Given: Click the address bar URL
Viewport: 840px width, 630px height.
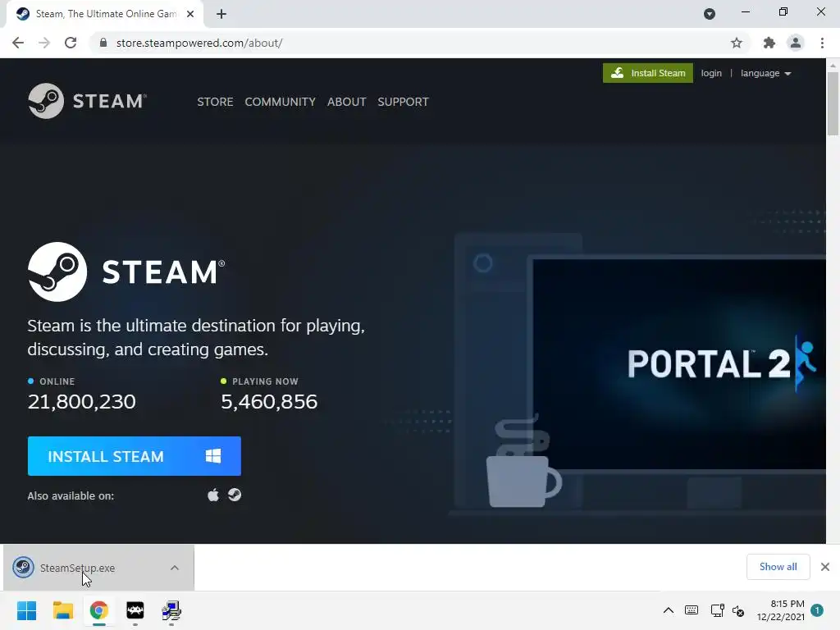Looking at the screenshot, I should coord(199,43).
